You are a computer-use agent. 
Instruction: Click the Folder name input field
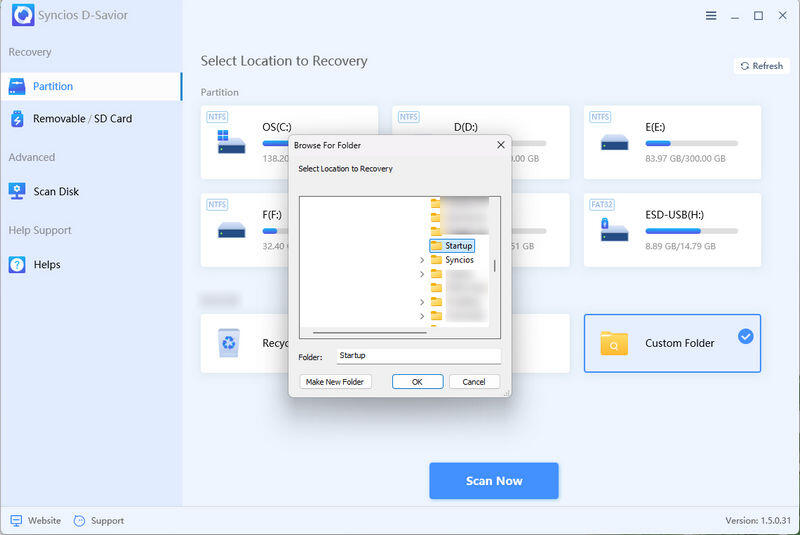(418, 356)
